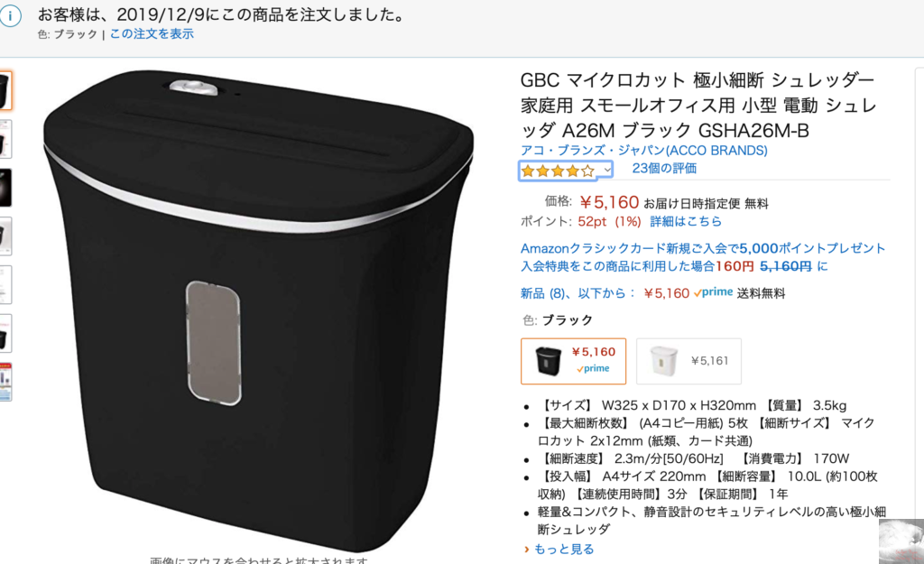Open the sixth product thumbnail
924x564 pixels.
pyautogui.click(x=5, y=334)
